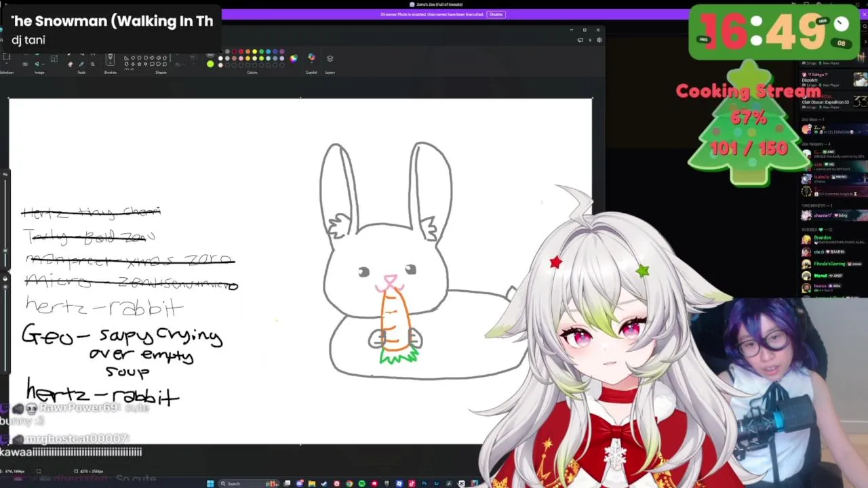Open the Brushes tool button
Screen dimensions: 868x488
(x=110, y=60)
